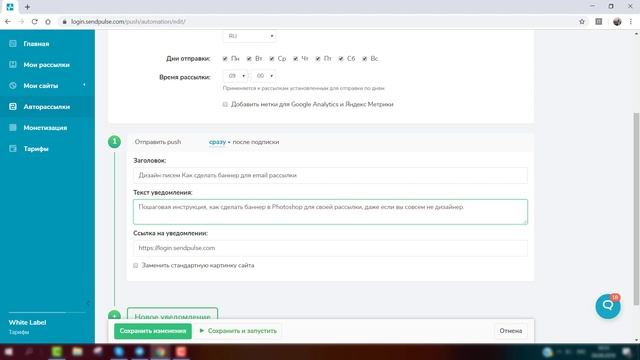Open the Windows notification center icon

pyautogui.click(x=627, y=352)
